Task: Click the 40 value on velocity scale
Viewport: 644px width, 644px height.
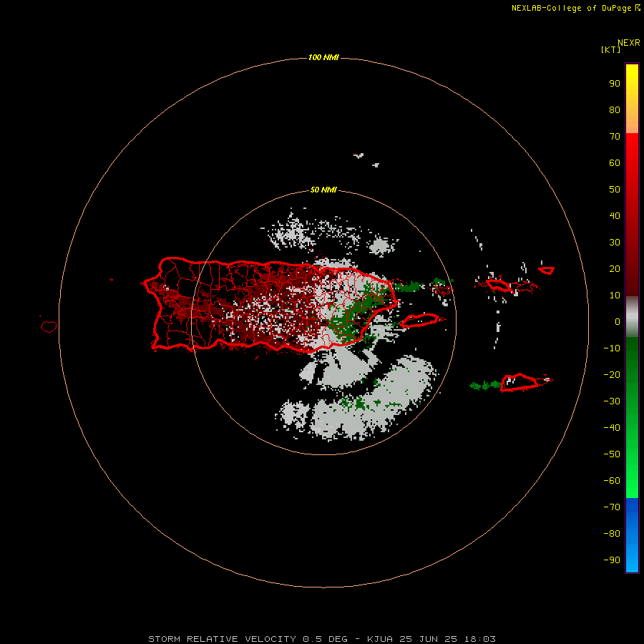Action: tap(615, 216)
